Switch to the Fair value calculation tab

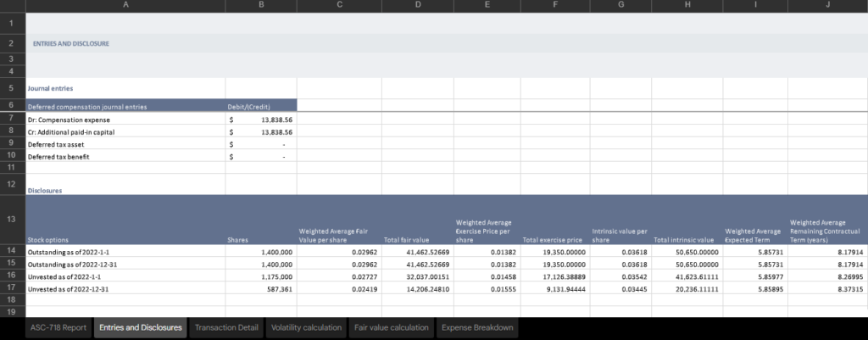392,328
